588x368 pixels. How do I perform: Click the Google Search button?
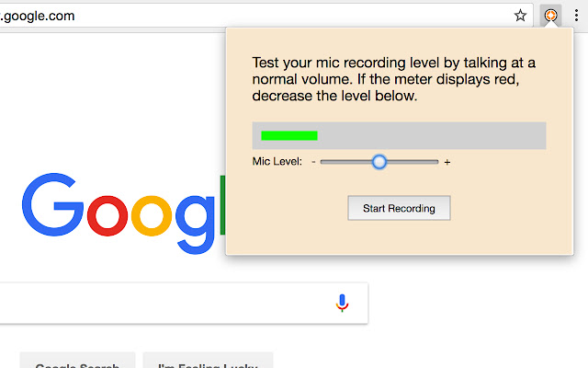(77, 362)
